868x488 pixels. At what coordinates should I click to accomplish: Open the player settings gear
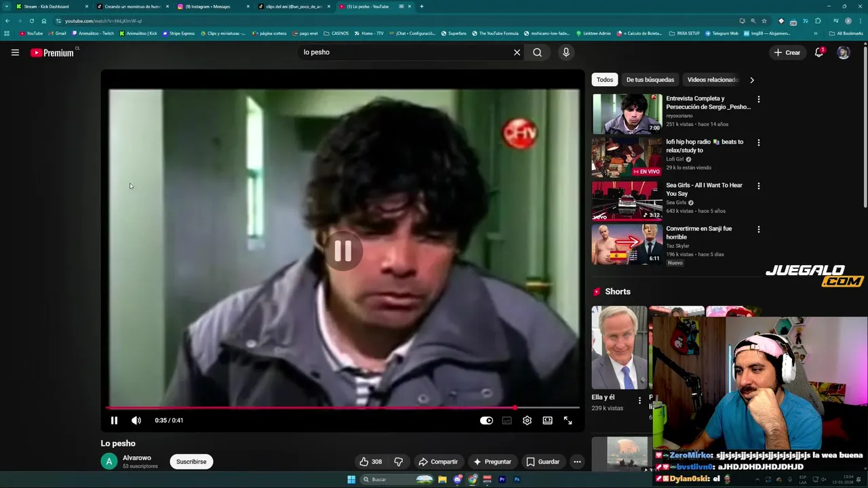point(527,420)
